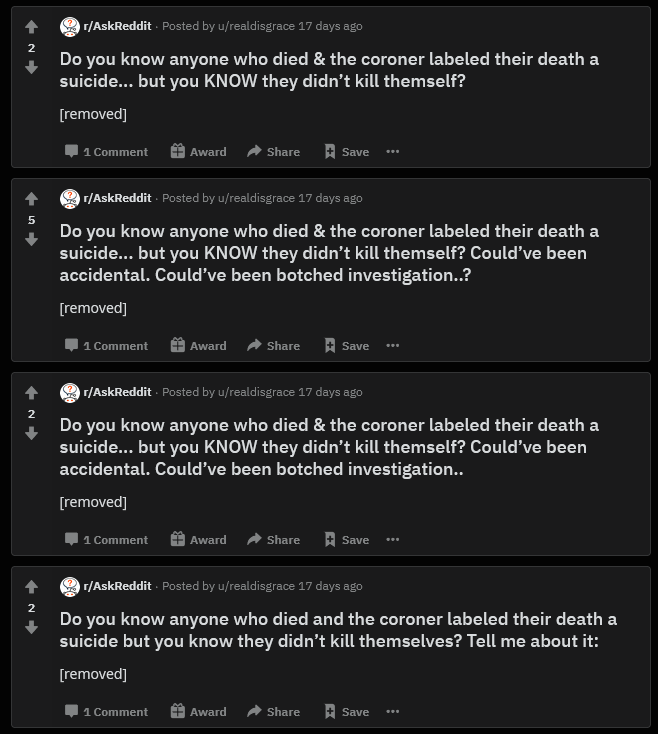Click the subreddit avatar on the last post
The image size is (658, 734).
point(69,587)
